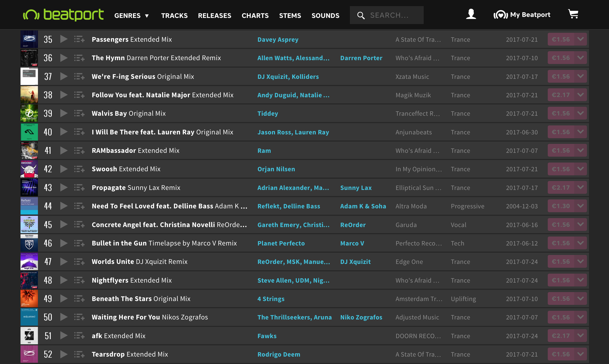
Task: Open artist Planet Perfecto
Action: point(281,243)
